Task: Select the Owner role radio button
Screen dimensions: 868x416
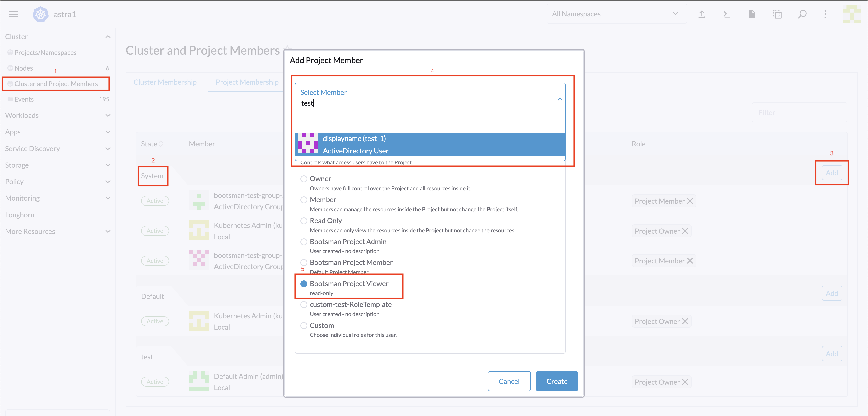Action: click(304, 179)
